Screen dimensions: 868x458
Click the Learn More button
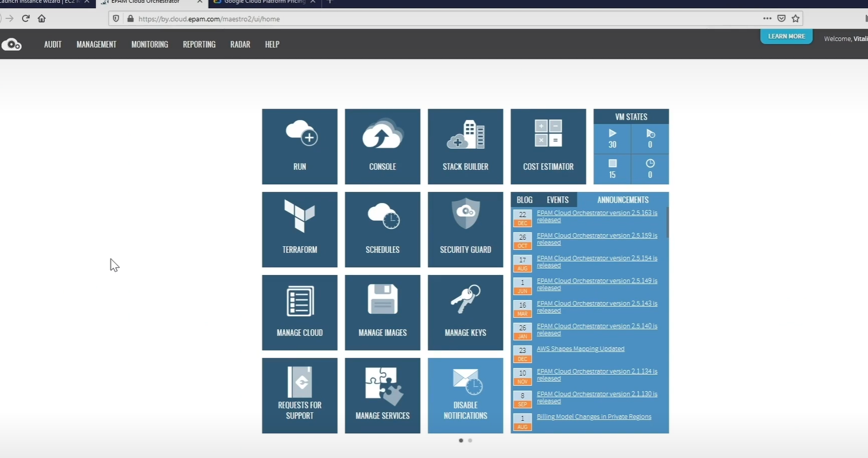[787, 37]
